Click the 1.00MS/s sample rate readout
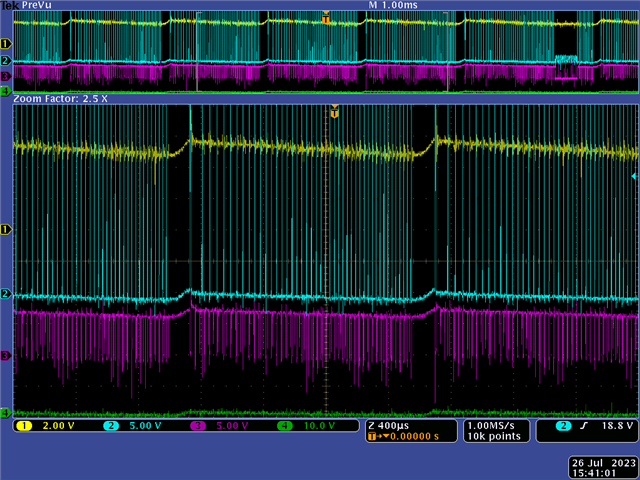Viewport: 640px width, 480px height. tap(491, 426)
